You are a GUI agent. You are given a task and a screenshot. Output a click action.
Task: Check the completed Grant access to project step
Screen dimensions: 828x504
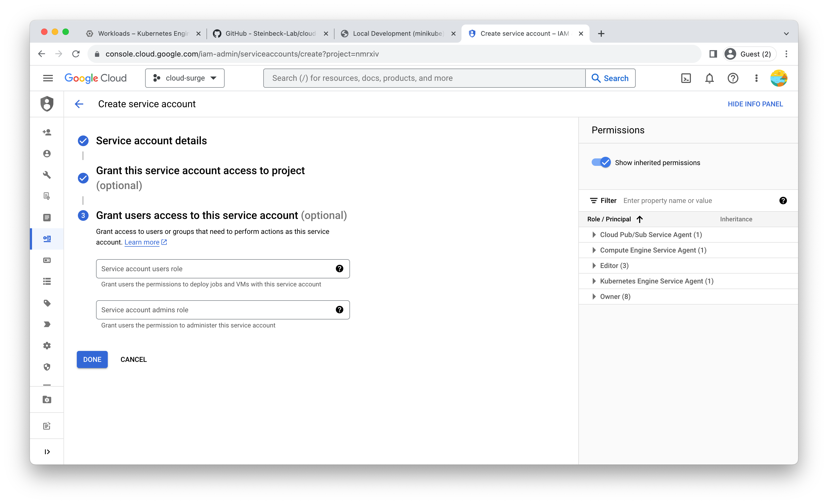click(83, 174)
